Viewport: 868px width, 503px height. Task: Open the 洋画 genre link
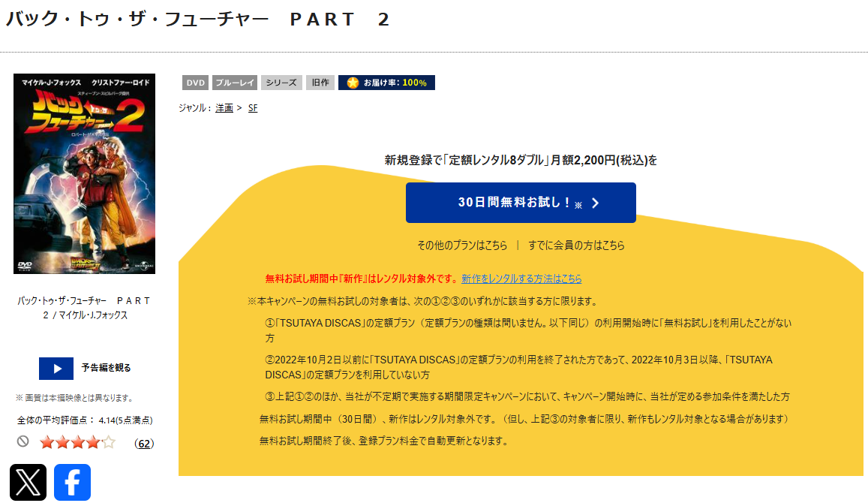224,107
